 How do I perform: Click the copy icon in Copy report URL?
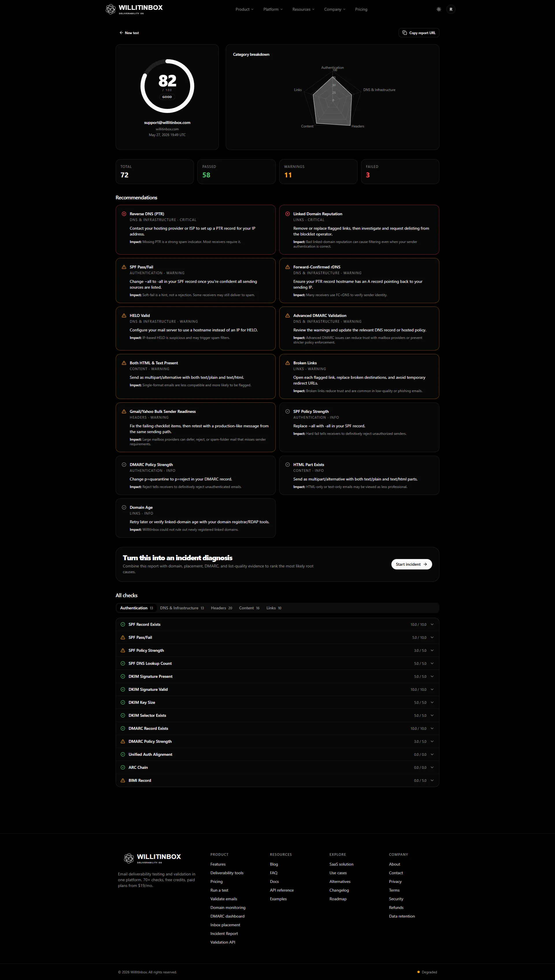[405, 33]
